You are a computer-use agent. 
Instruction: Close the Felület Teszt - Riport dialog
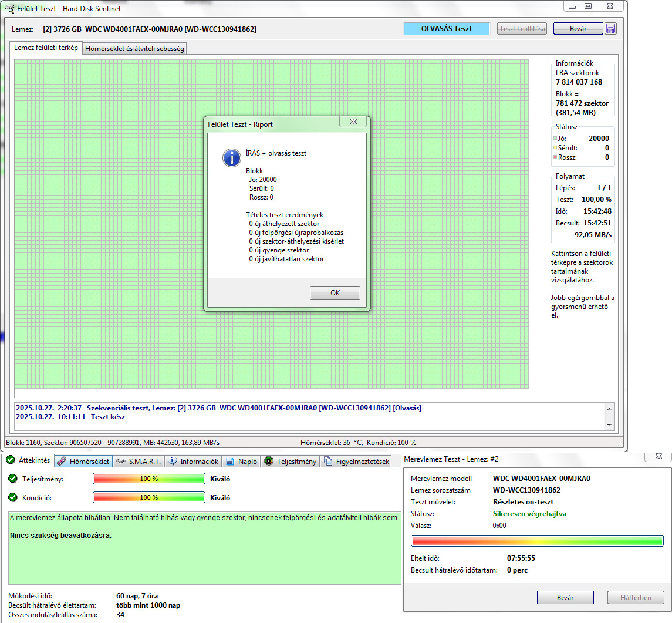[353, 122]
